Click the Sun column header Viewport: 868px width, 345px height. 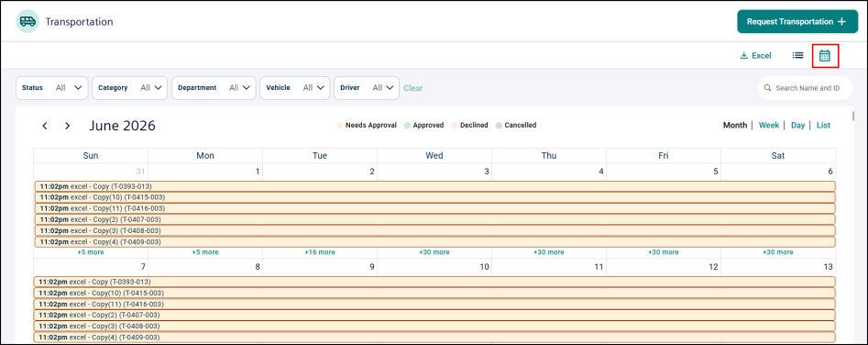91,156
